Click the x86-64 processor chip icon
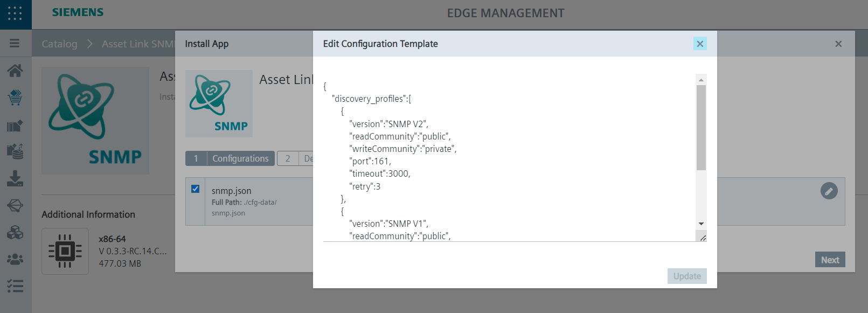This screenshot has width=868, height=313. coord(65,251)
